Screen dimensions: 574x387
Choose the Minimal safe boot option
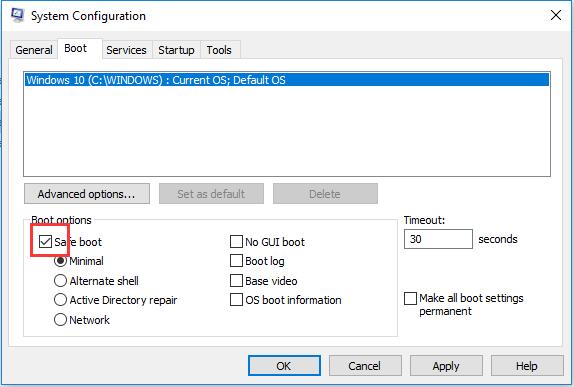pyautogui.click(x=60, y=261)
